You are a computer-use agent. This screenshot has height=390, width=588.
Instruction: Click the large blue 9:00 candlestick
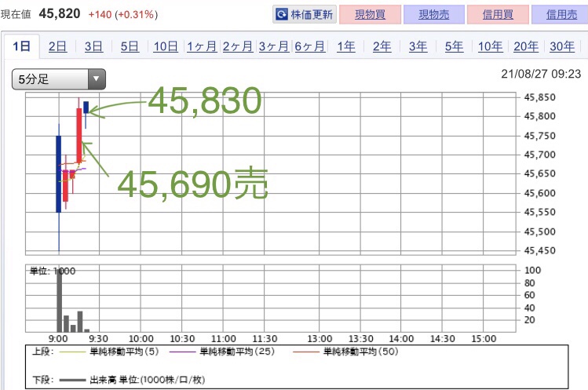tap(59, 174)
